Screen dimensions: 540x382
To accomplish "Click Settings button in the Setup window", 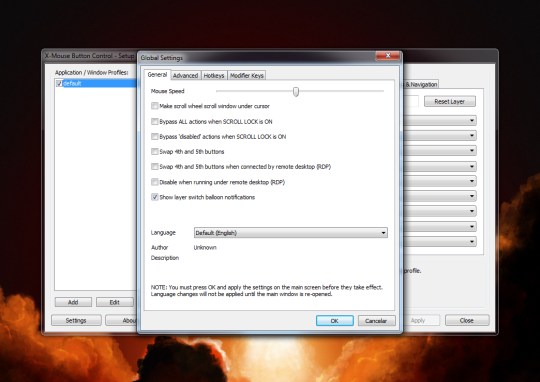I will coord(76,320).
